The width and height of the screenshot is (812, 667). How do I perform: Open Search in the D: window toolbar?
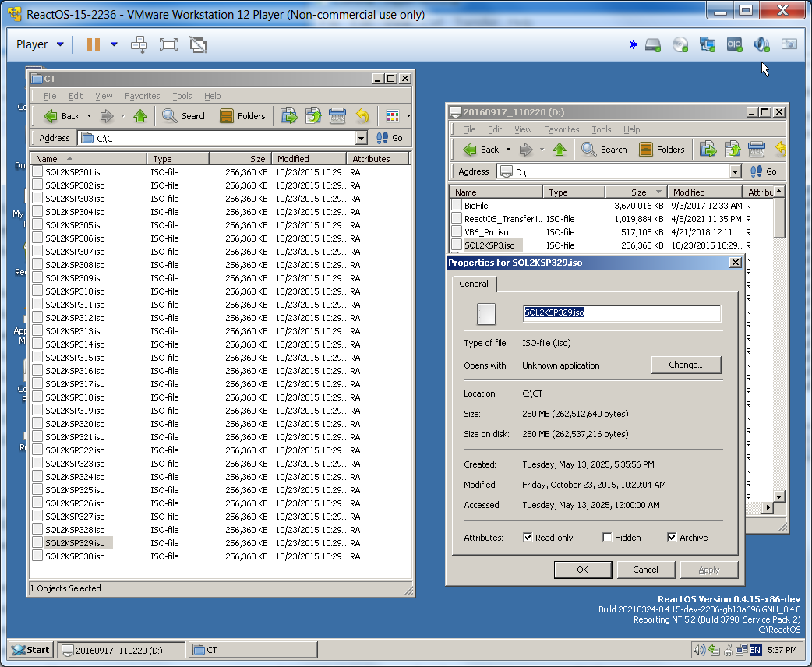[604, 150]
